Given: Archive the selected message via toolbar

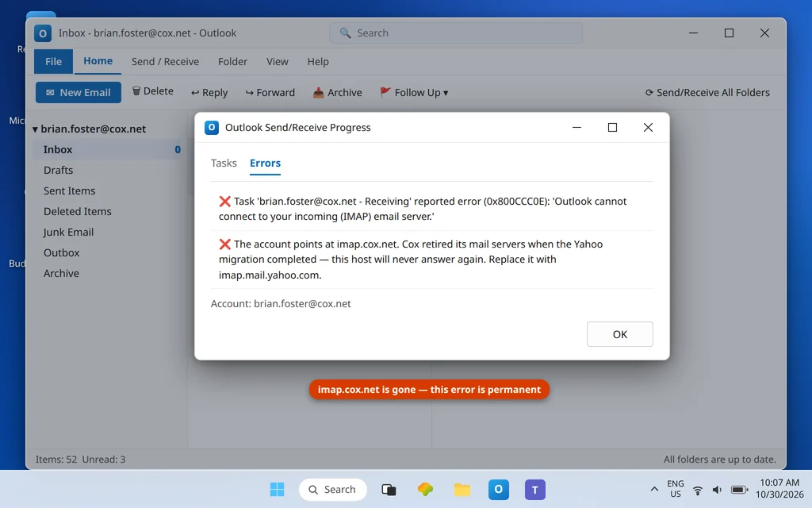Looking at the screenshot, I should [337, 92].
